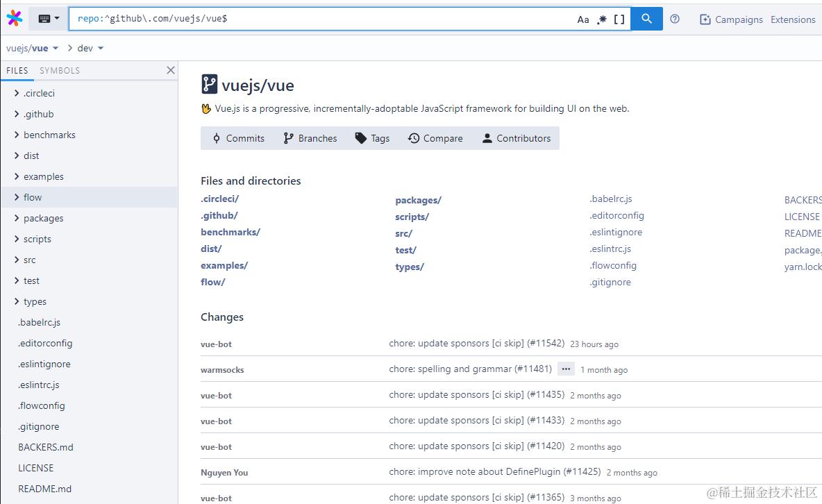
Task: Expand the ellipsis on spelling and grammar commit
Action: coord(567,369)
